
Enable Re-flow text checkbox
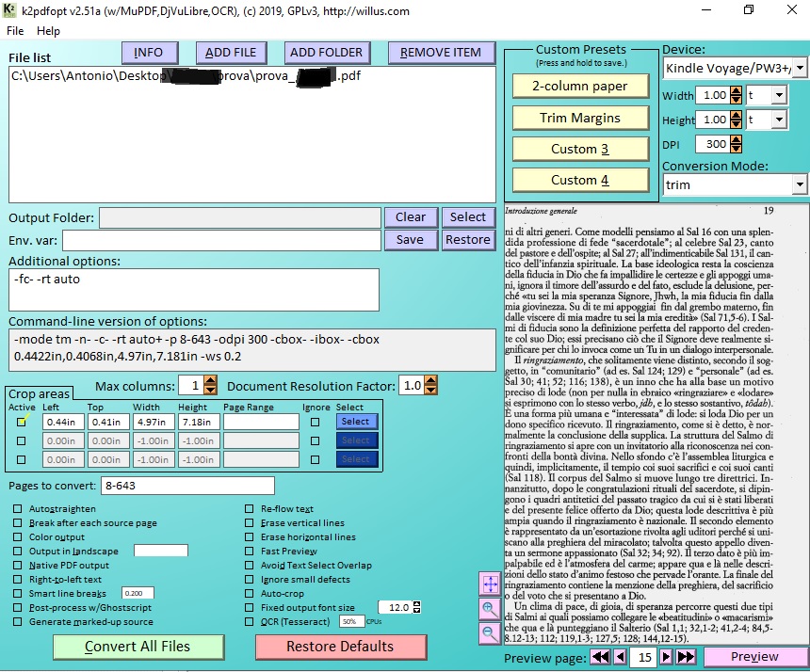pyautogui.click(x=249, y=508)
